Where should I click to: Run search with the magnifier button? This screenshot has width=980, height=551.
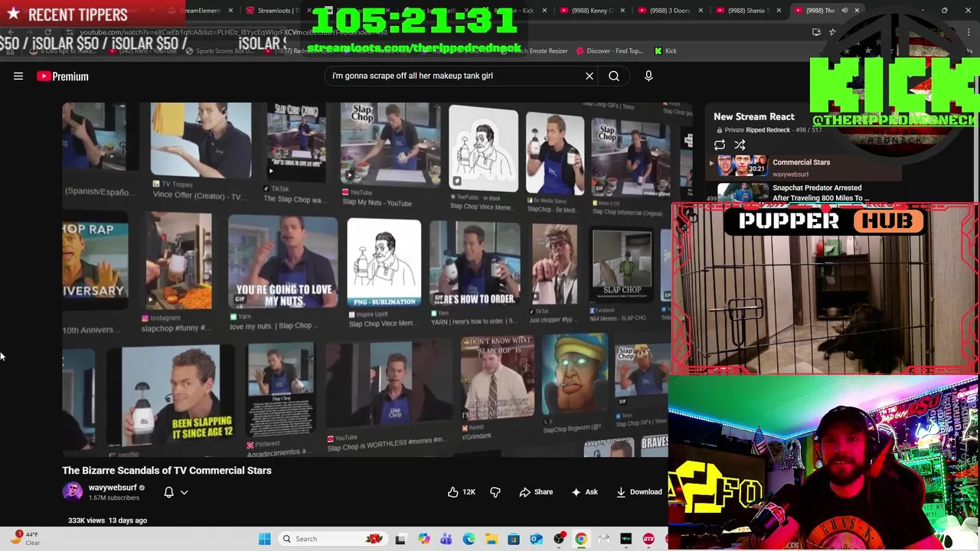(614, 76)
